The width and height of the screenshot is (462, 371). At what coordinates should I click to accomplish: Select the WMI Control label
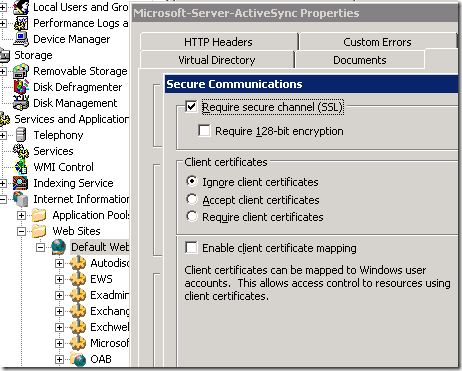[x=63, y=167]
